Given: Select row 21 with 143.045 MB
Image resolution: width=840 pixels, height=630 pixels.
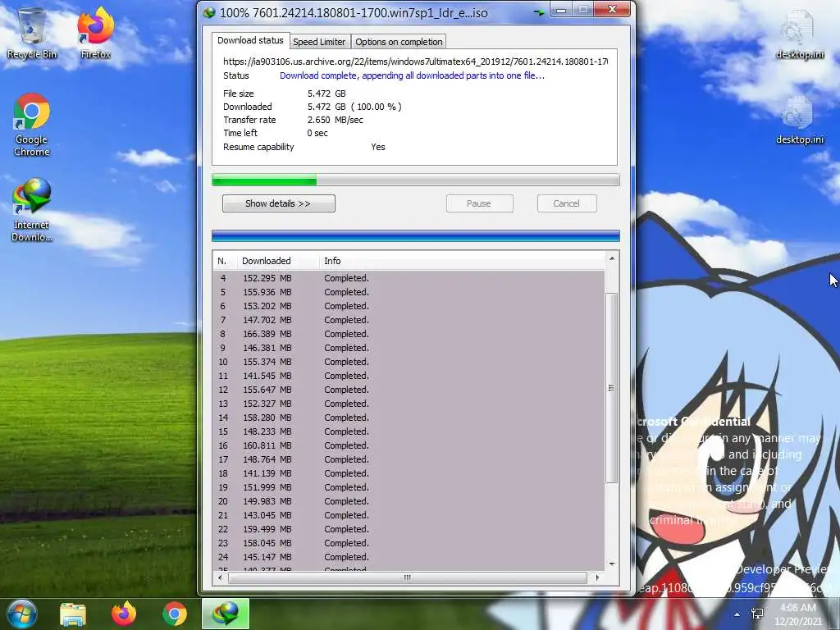Looking at the screenshot, I should pyautogui.click(x=409, y=515).
